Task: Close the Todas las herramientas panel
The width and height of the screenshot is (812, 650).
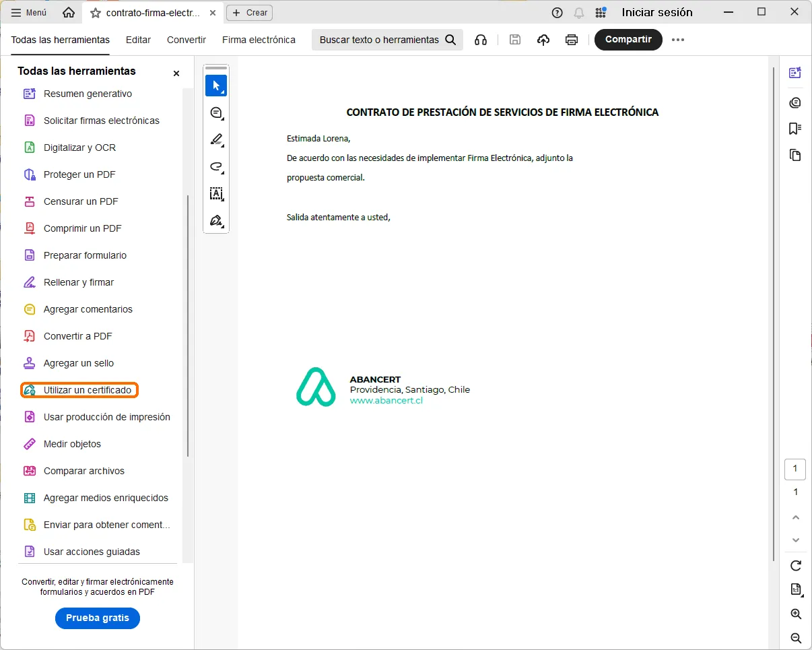Action: pyautogui.click(x=176, y=73)
